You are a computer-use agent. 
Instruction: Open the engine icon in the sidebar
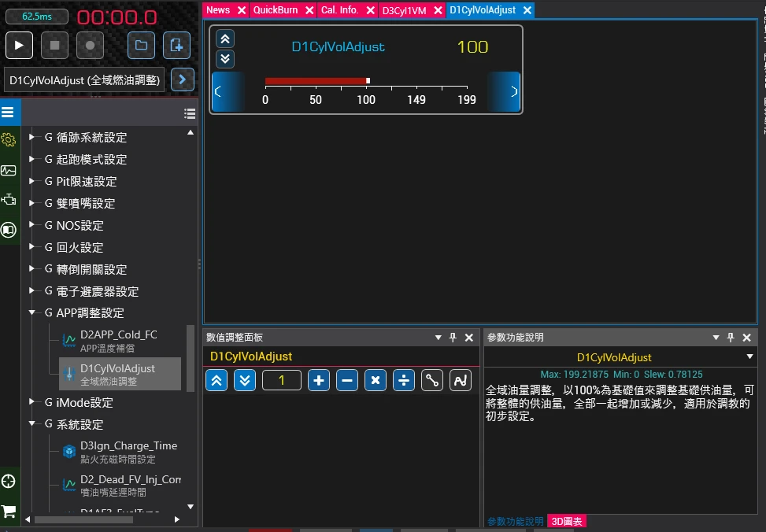9,199
